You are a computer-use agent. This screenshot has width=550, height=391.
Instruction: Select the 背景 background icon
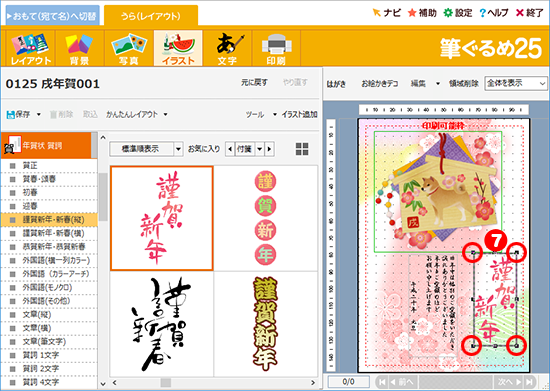(x=79, y=48)
